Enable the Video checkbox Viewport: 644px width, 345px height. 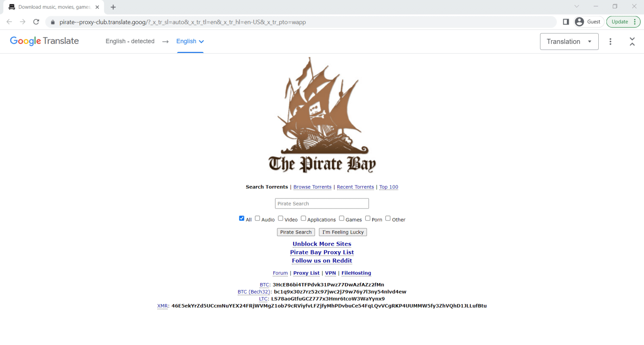click(280, 218)
